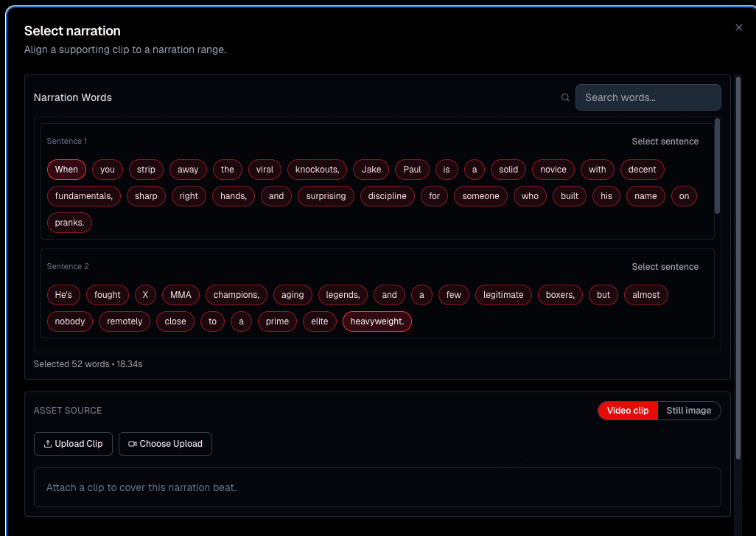The image size is (756, 536).
Task: Click the Upload Clip button
Action: (73, 444)
